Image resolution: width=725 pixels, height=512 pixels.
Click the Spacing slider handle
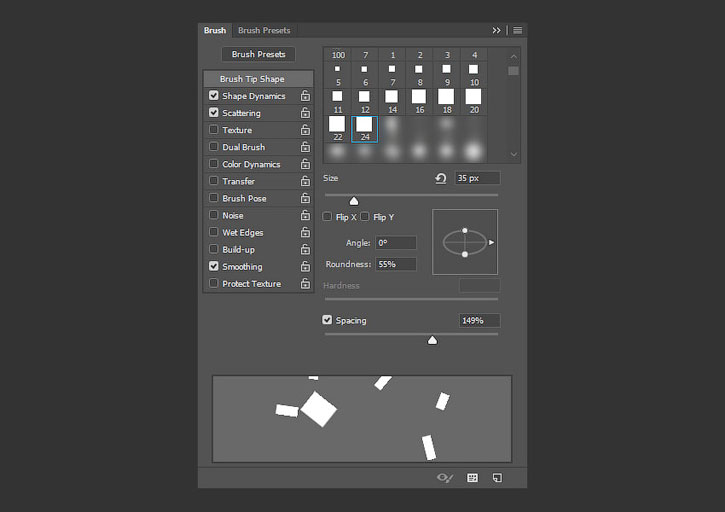(x=432, y=340)
